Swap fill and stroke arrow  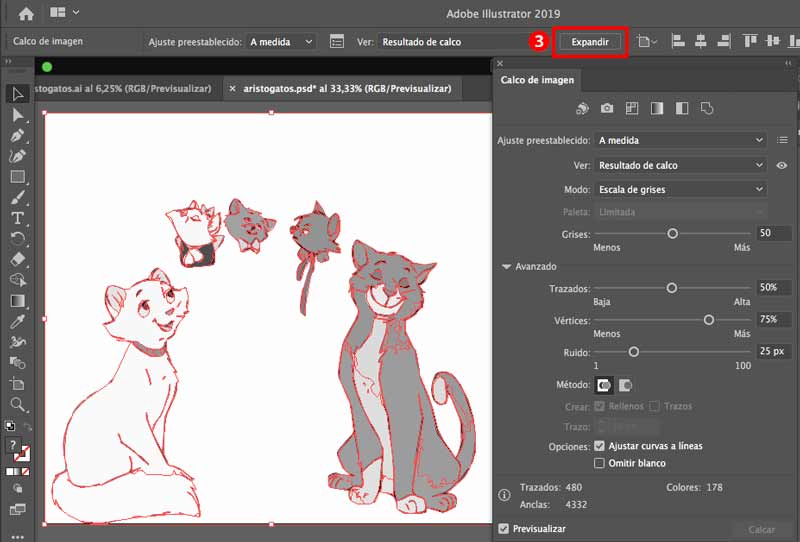click(x=27, y=426)
